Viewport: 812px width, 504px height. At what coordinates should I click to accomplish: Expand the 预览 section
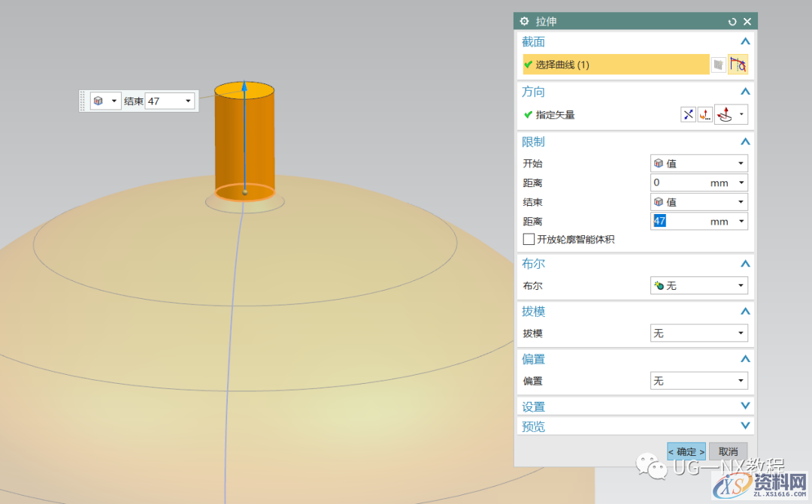[x=744, y=426]
